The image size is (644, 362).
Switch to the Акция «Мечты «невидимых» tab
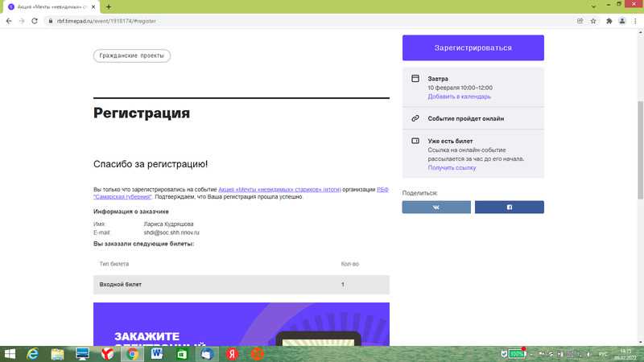pos(48,6)
